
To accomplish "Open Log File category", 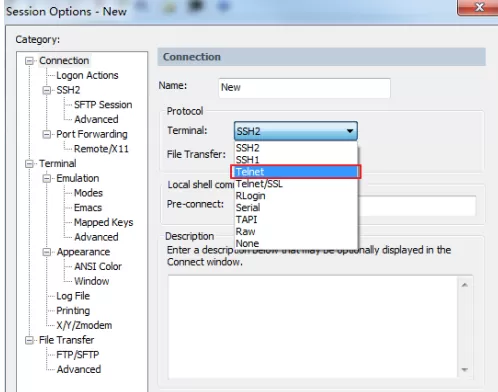I will click(73, 296).
